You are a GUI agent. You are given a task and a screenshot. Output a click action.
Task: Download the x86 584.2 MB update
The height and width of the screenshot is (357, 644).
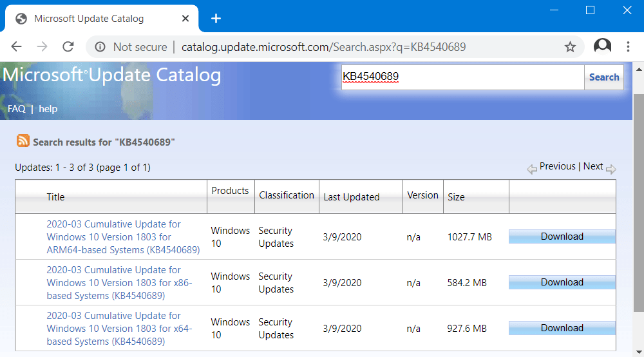[562, 282]
